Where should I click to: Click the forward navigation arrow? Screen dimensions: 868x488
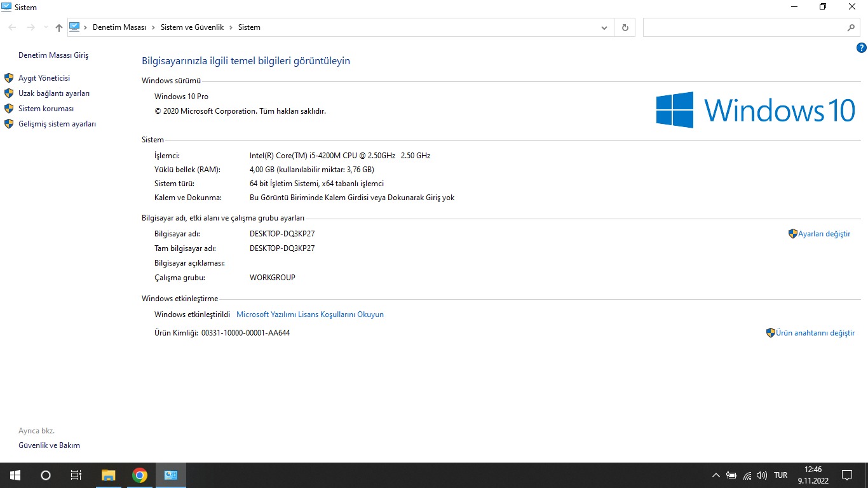31,27
